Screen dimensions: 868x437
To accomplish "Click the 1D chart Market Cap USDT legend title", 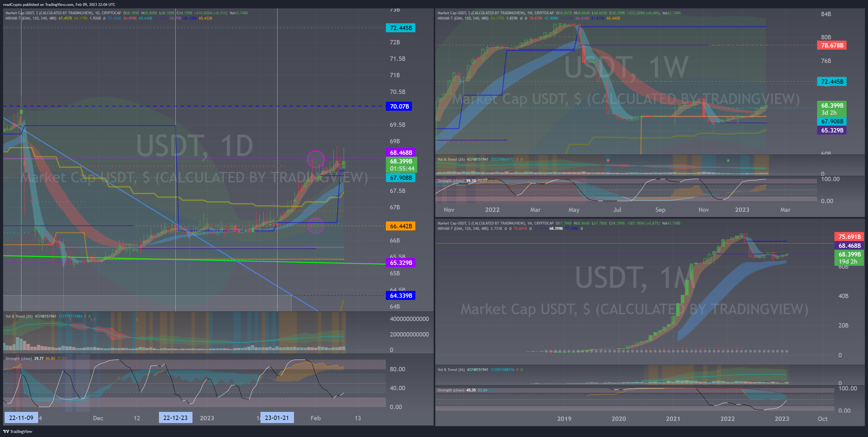I will [63, 13].
